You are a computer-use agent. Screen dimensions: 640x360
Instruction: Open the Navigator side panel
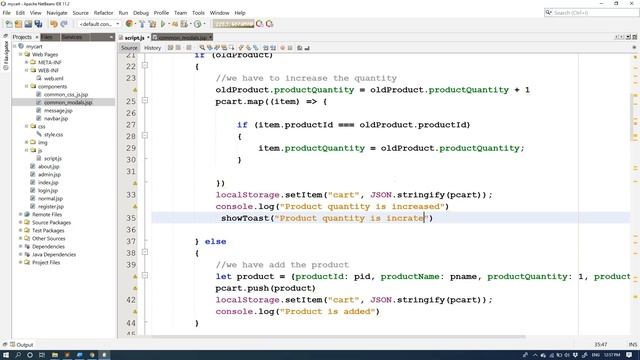click(6, 53)
